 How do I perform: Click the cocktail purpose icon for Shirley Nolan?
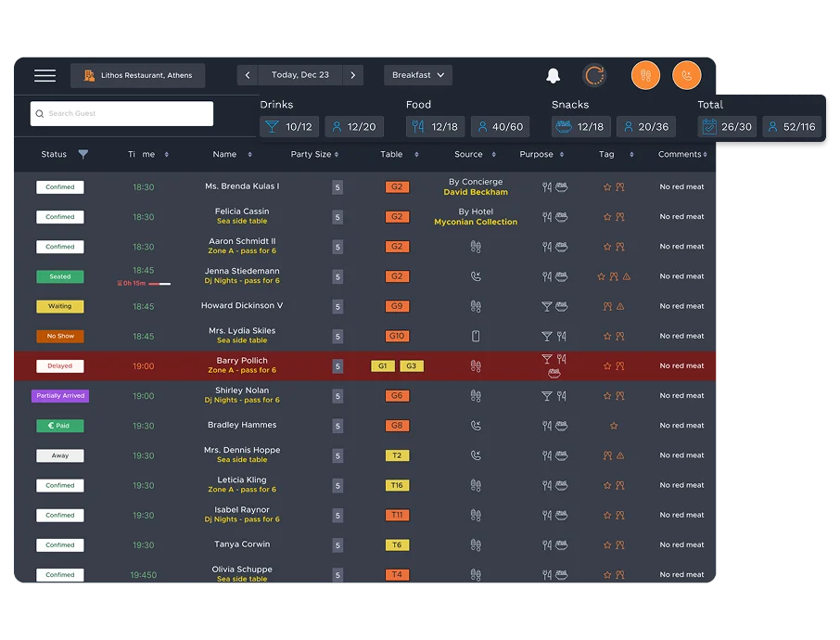point(547,396)
